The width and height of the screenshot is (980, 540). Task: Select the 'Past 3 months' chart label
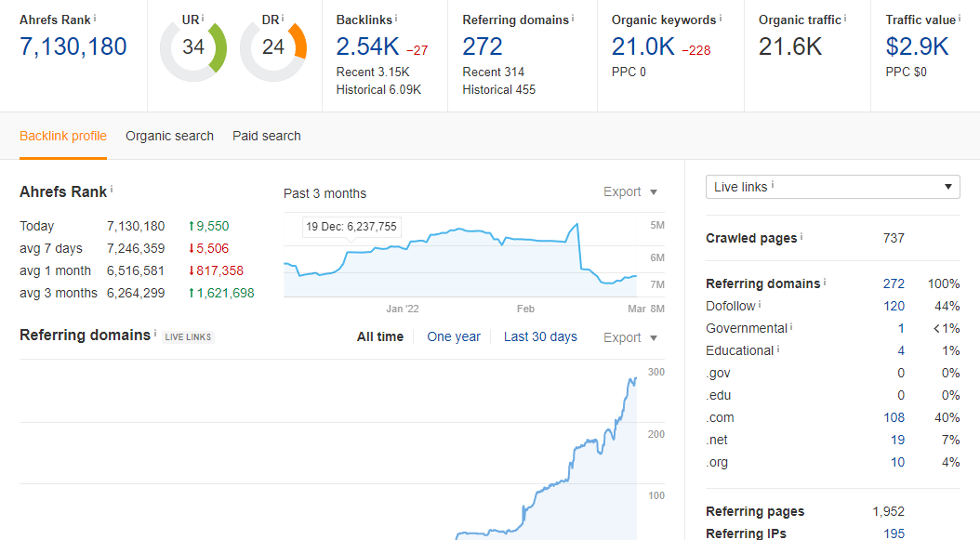pyautogui.click(x=325, y=193)
